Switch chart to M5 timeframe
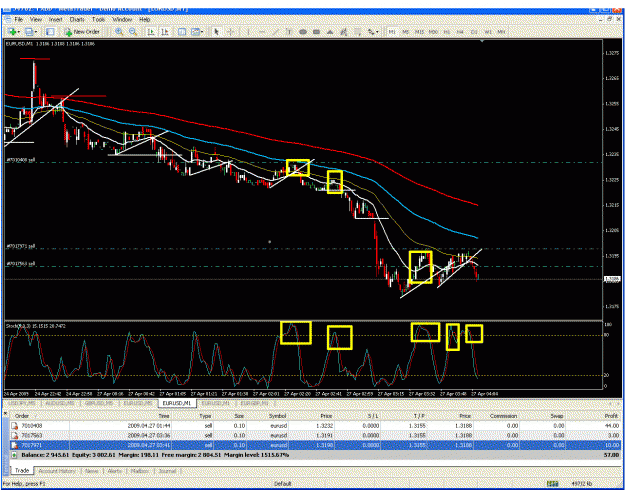 coord(405,31)
